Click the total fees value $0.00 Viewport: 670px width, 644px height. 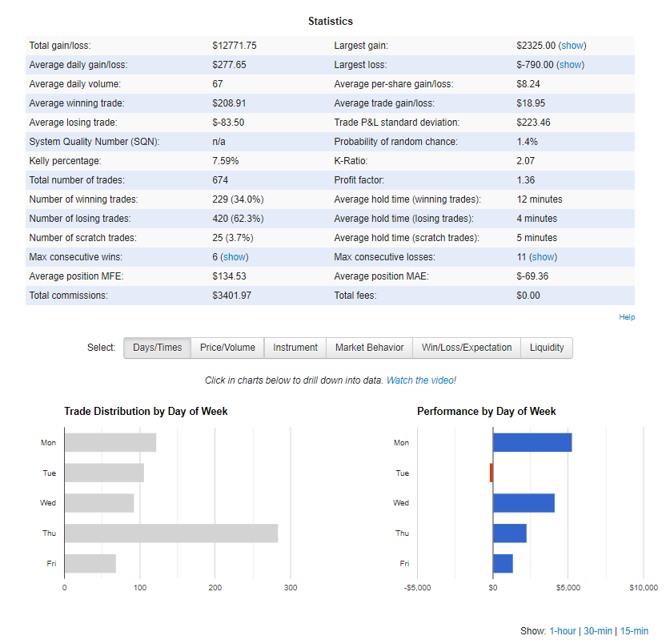click(x=528, y=296)
